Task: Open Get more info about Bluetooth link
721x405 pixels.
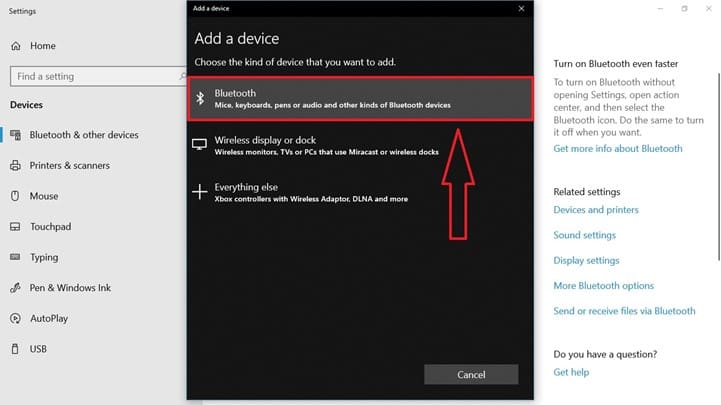Action: coord(617,148)
